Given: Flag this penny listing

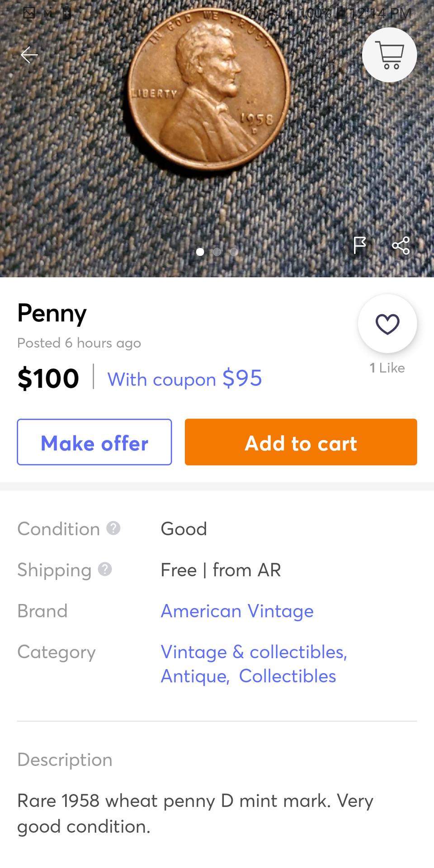Looking at the screenshot, I should [x=360, y=245].
